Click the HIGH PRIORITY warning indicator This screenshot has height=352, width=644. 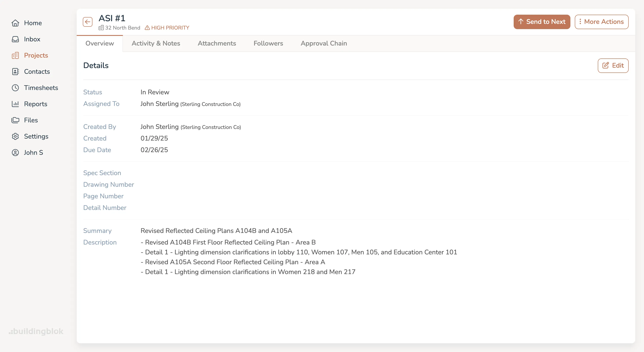(167, 28)
